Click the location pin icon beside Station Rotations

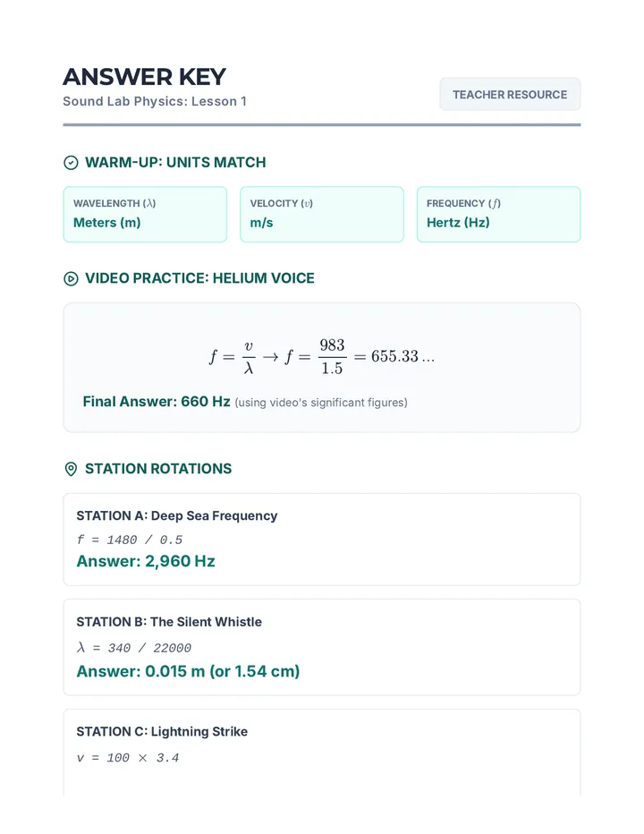pos(71,469)
